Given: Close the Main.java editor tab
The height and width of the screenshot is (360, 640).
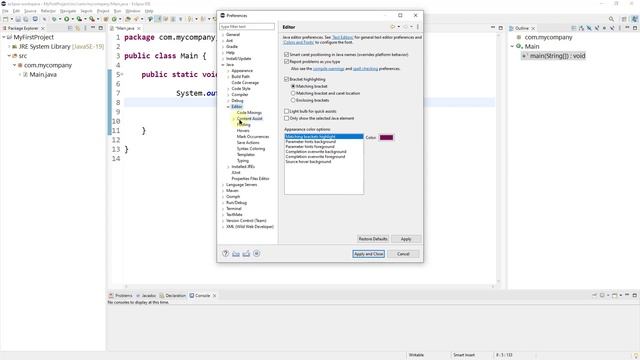Looking at the screenshot, I should pos(139,28).
